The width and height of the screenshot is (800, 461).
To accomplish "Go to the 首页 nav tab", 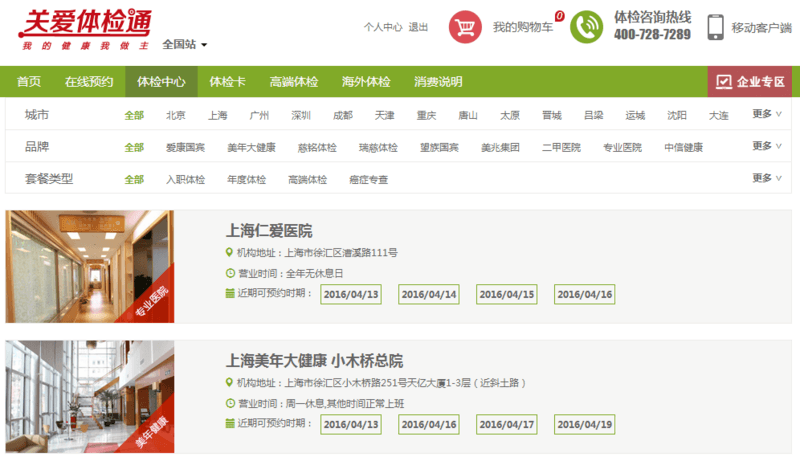I will tap(29, 82).
